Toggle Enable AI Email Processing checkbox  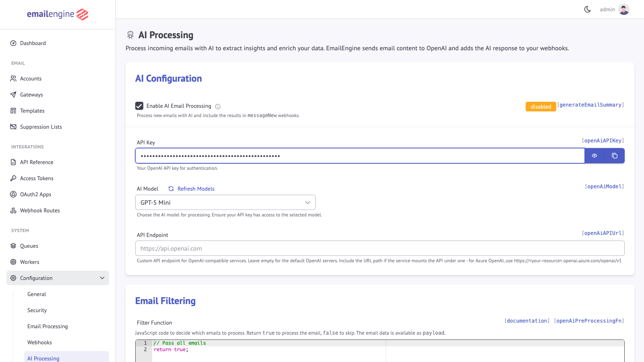[139, 106]
